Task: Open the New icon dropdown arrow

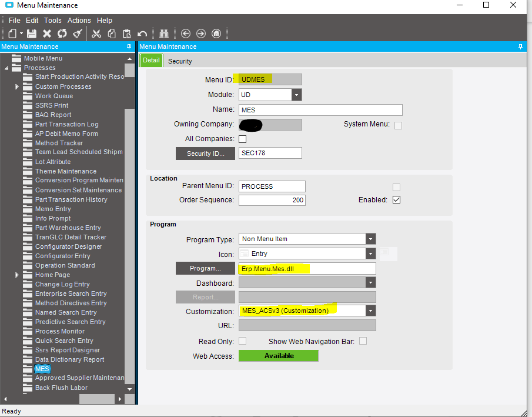Action: pyautogui.click(x=21, y=34)
